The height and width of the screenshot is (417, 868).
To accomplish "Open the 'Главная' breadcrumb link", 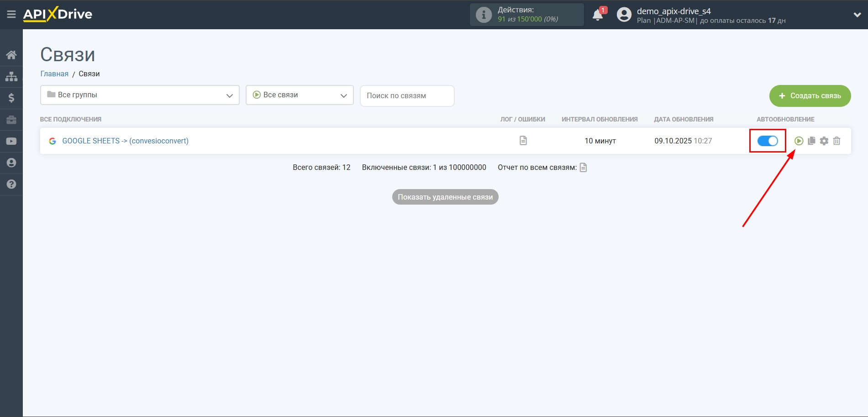I will (54, 74).
